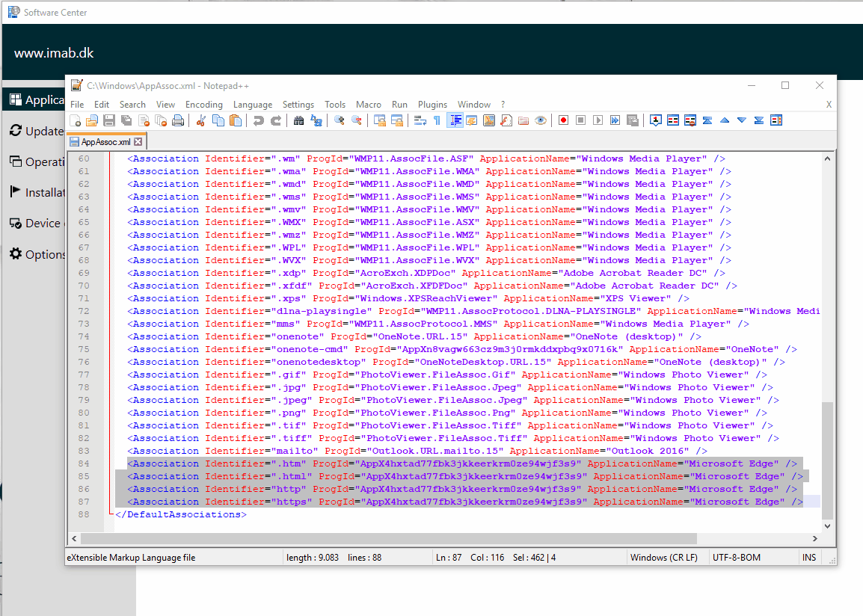Select the AppAssoc.xml document tab
863x616 pixels.
(105, 142)
